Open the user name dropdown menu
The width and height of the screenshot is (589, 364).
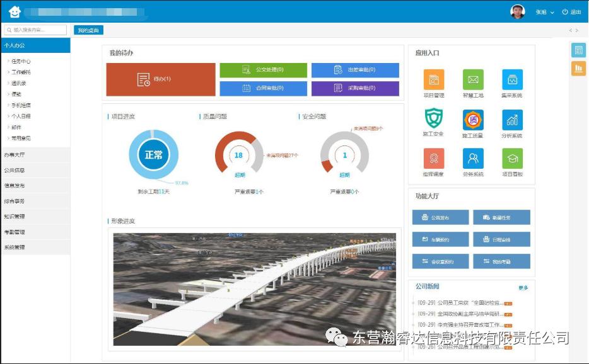pyautogui.click(x=545, y=12)
